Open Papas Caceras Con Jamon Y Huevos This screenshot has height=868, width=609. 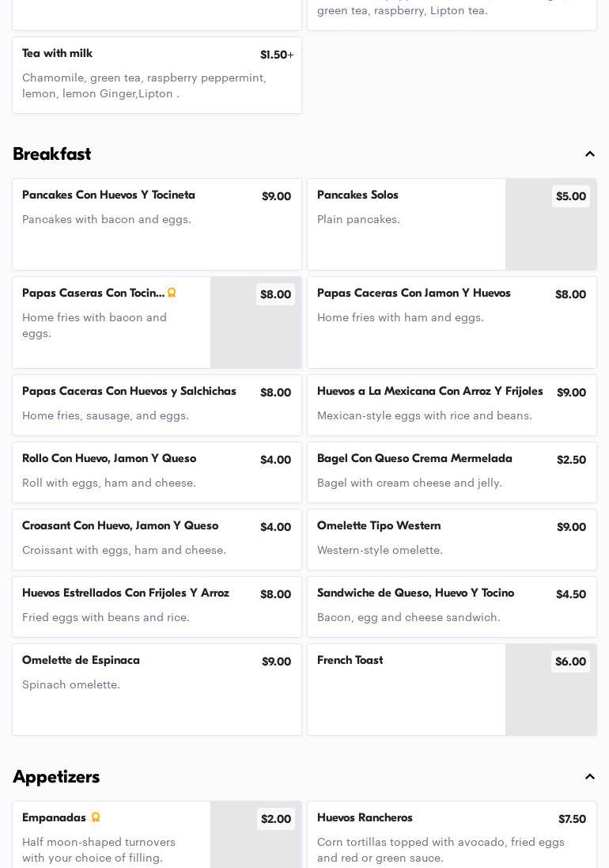(x=452, y=322)
